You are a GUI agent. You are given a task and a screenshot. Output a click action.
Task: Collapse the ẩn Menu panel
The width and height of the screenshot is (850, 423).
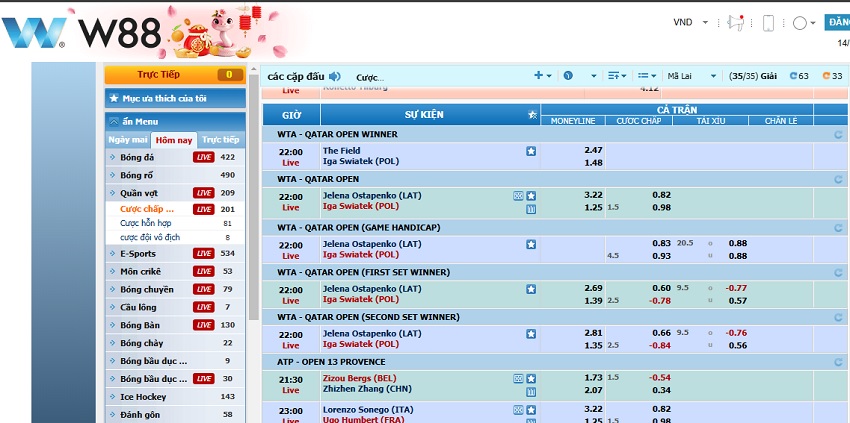click(x=175, y=121)
